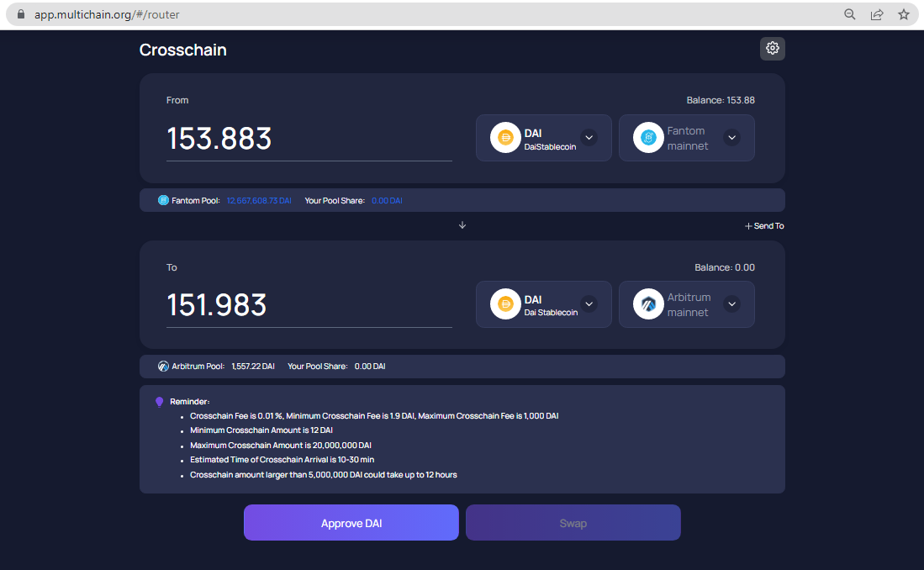Click the share page icon in address bar
Image resolution: width=924 pixels, height=570 pixels.
pos(877,14)
